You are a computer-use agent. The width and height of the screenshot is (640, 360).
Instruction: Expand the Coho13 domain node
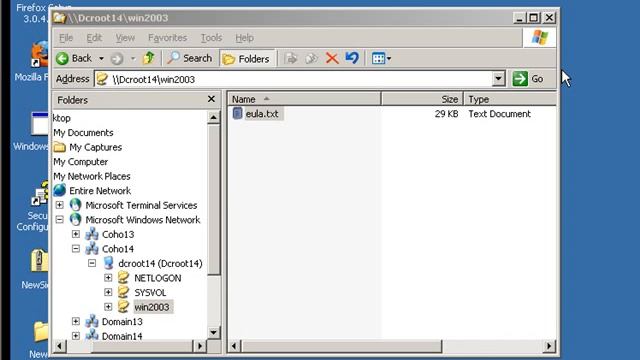[x=76, y=234]
